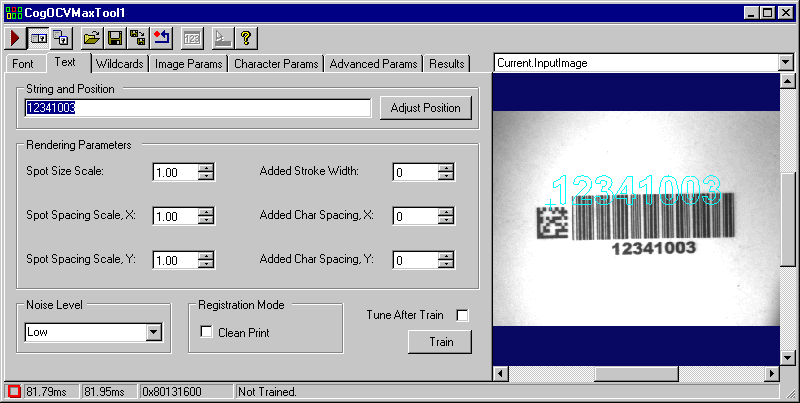Click the image vertical scrollbar thumb

788,219
